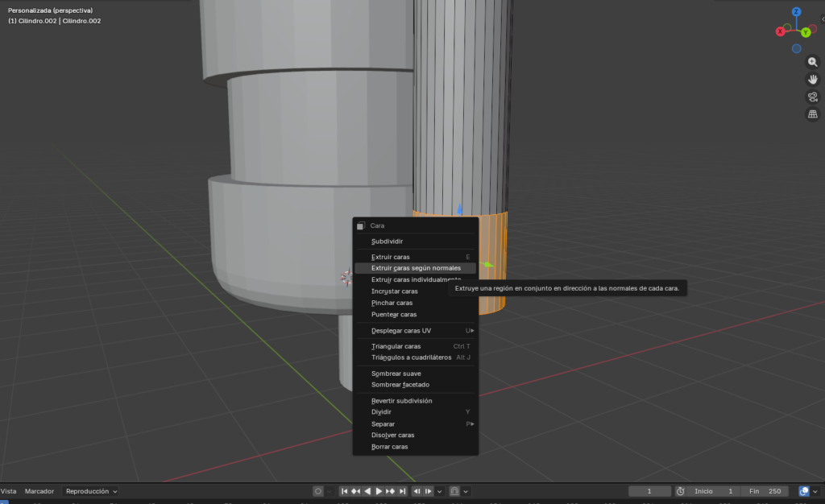
Task: Click the Jump to end frame icon
Action: tap(403, 491)
